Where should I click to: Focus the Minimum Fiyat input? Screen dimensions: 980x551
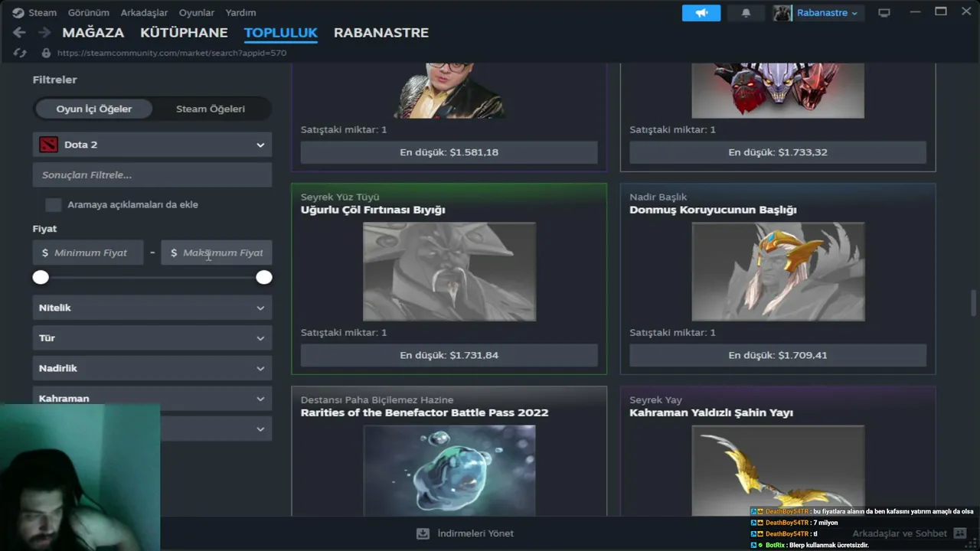click(88, 253)
